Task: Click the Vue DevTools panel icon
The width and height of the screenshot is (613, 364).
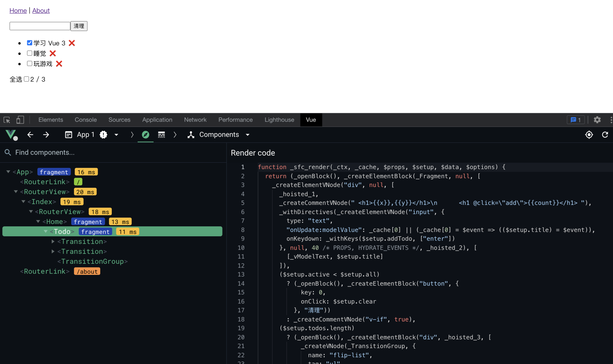Action: (12, 135)
